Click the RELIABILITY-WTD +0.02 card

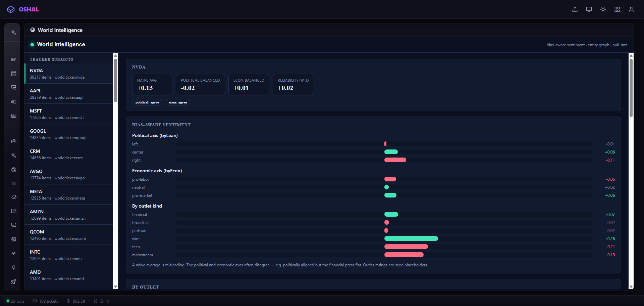[x=293, y=85]
